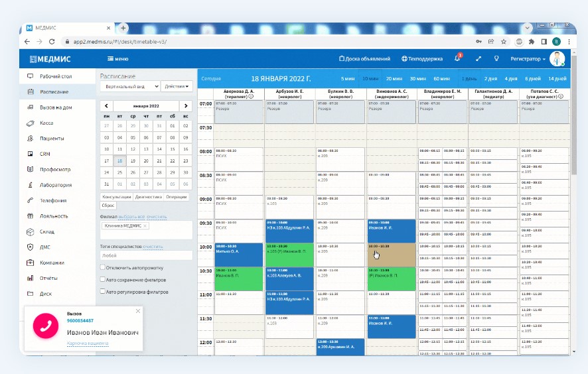The width and height of the screenshot is (588, 374).
Task: Bookmark this page with the star icon
Action: coord(504,42)
